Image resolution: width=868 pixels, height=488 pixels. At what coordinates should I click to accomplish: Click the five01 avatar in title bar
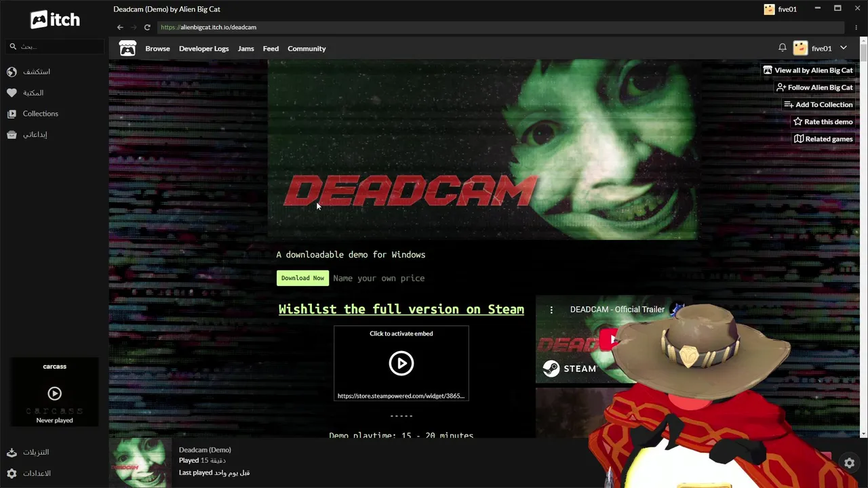769,9
